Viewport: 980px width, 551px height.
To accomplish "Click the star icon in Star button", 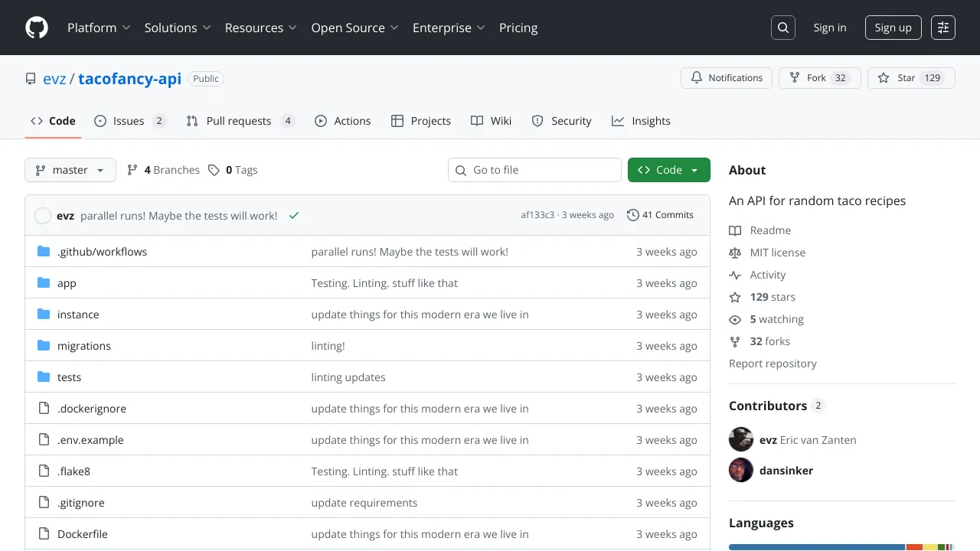I will pyautogui.click(x=884, y=78).
